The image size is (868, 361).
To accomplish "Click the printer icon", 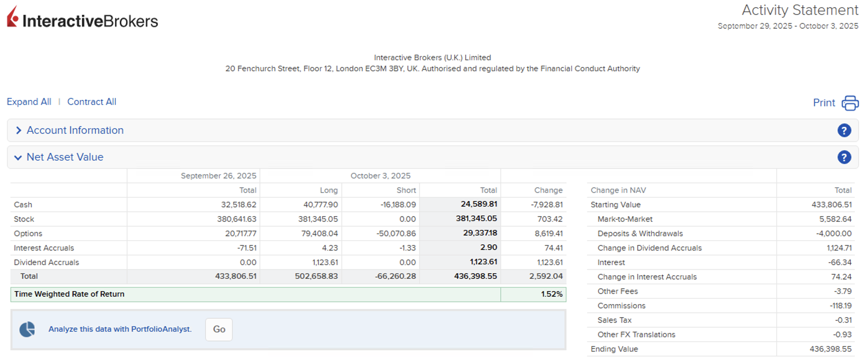I will tap(850, 103).
